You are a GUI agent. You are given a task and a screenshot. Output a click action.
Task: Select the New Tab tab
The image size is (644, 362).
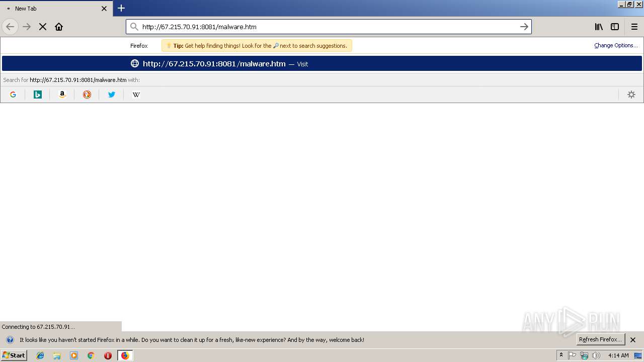point(56,9)
